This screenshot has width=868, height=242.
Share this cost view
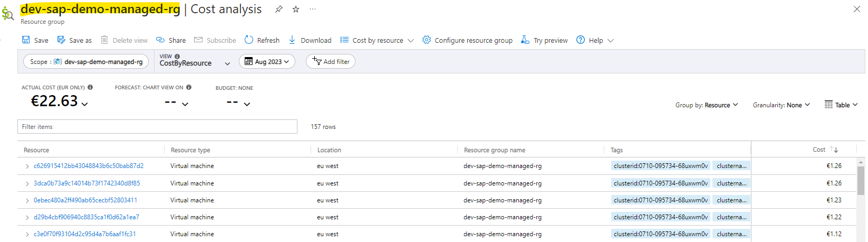click(x=171, y=40)
